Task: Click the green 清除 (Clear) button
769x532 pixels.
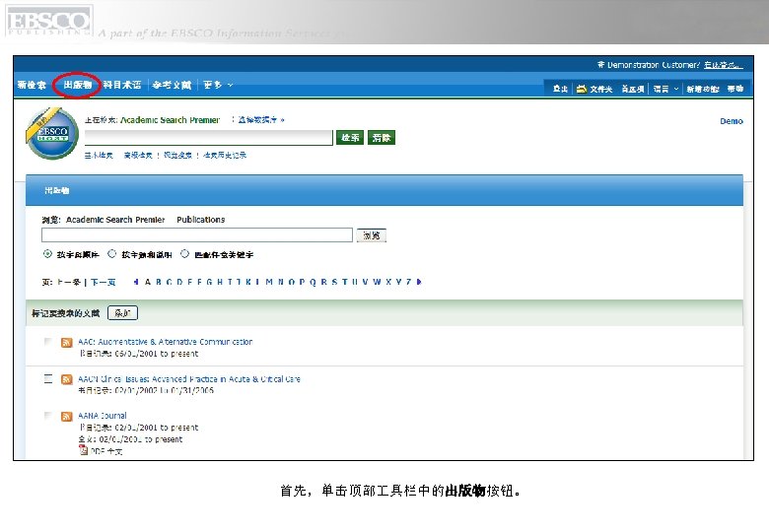Action: [382, 138]
